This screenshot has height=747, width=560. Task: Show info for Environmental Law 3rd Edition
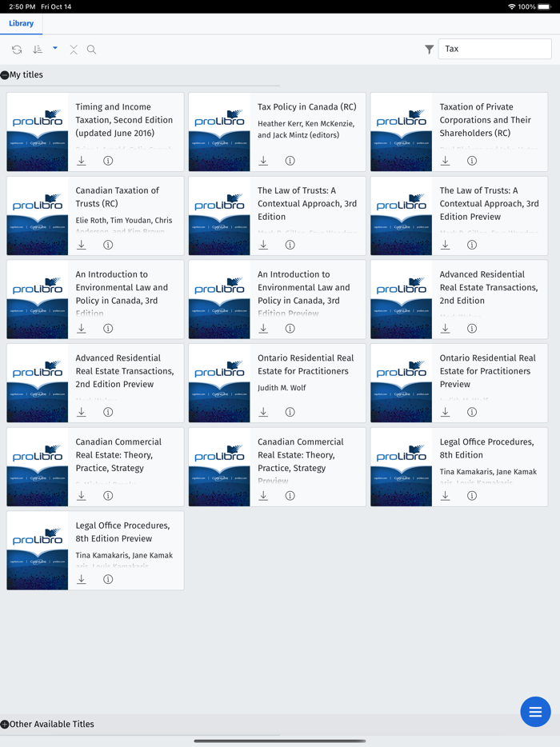click(108, 328)
